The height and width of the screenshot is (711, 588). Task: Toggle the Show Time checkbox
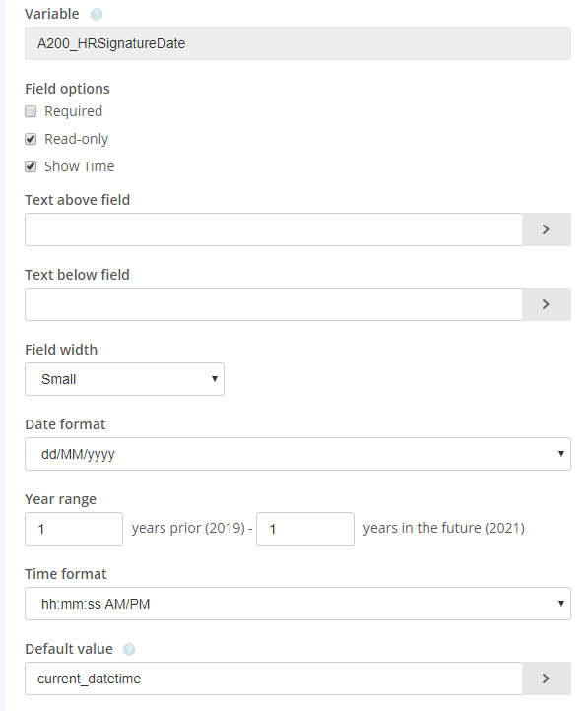click(31, 166)
